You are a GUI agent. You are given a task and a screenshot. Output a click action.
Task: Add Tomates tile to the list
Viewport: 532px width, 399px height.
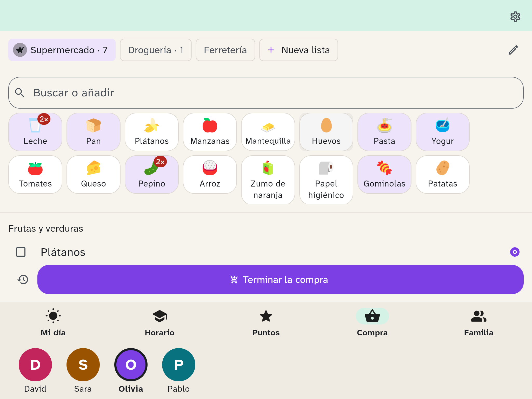[x=35, y=175]
